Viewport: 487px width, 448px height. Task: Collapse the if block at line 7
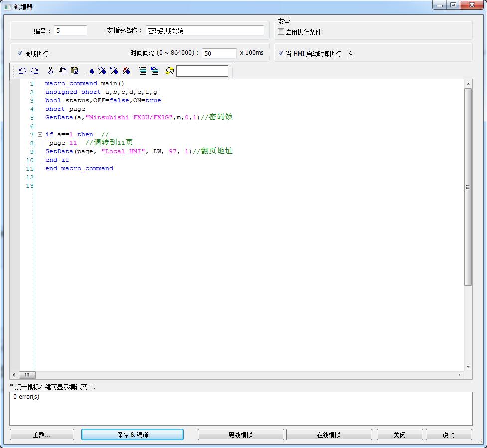pyautogui.click(x=40, y=135)
